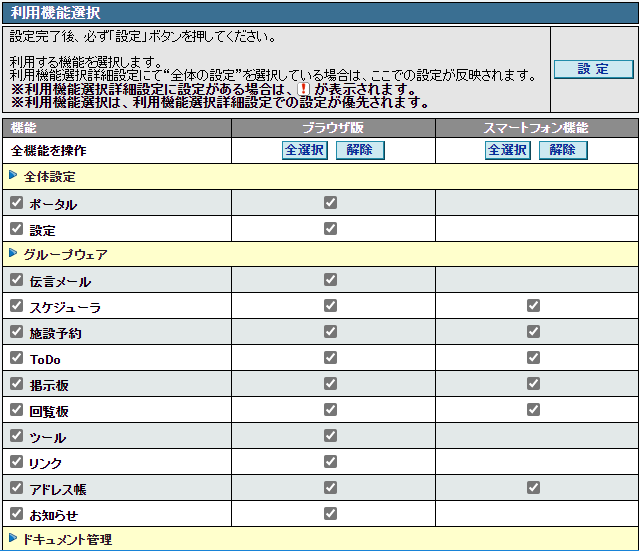The height and width of the screenshot is (551, 639).
Task: Uncheck ToDo in the スマートフォン機能 column
Action: click(533, 357)
